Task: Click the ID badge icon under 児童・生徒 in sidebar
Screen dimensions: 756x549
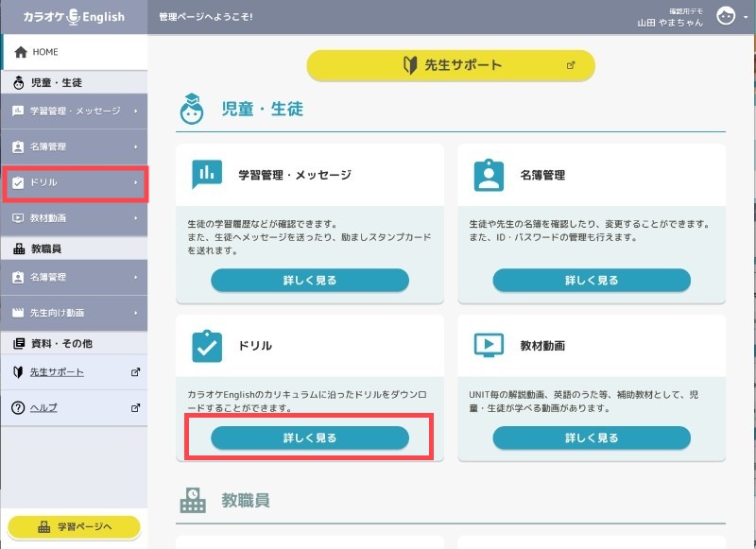Action: click(18, 147)
